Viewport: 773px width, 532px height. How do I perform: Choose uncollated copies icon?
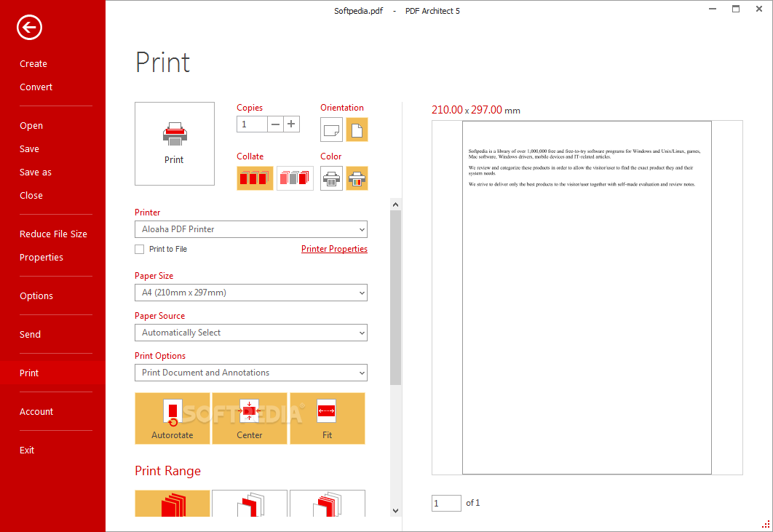(x=295, y=178)
